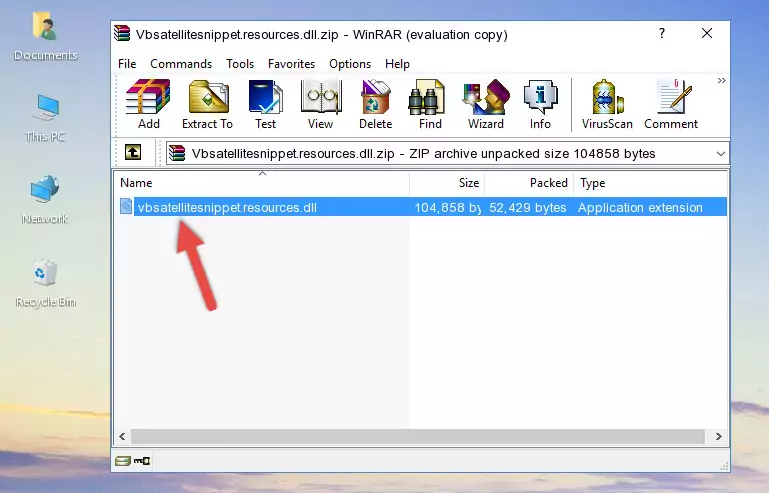This screenshot has height=493, width=769.
Task: Close the WinRAR window
Action: [x=707, y=33]
